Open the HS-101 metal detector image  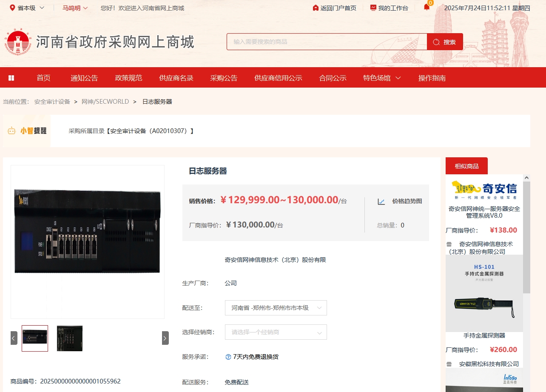[x=484, y=293]
